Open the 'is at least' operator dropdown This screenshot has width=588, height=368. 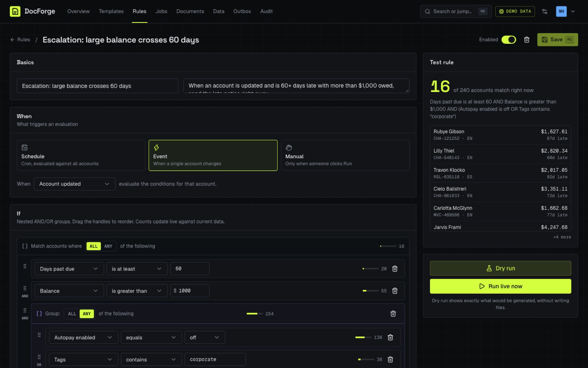(x=137, y=269)
